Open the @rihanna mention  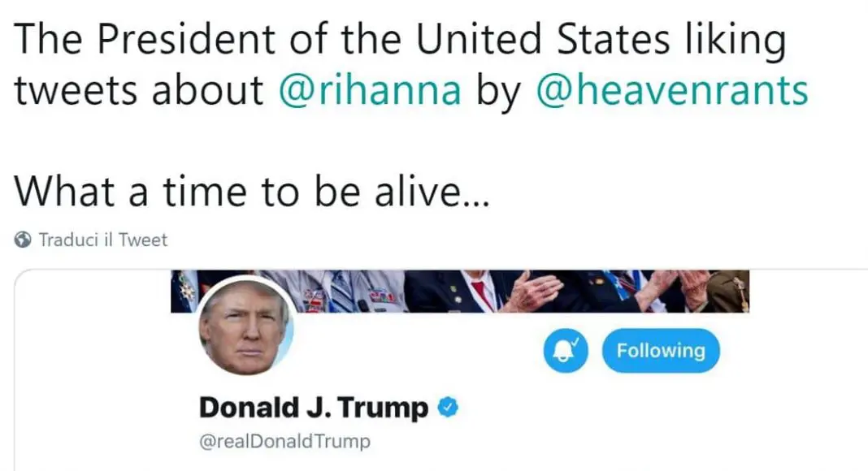coord(370,90)
